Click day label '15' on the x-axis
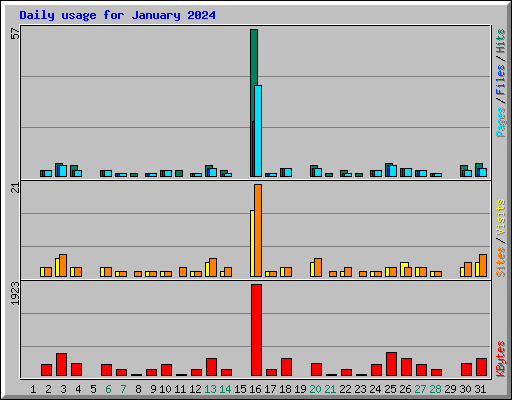This screenshot has height=400, width=512. 240,389
